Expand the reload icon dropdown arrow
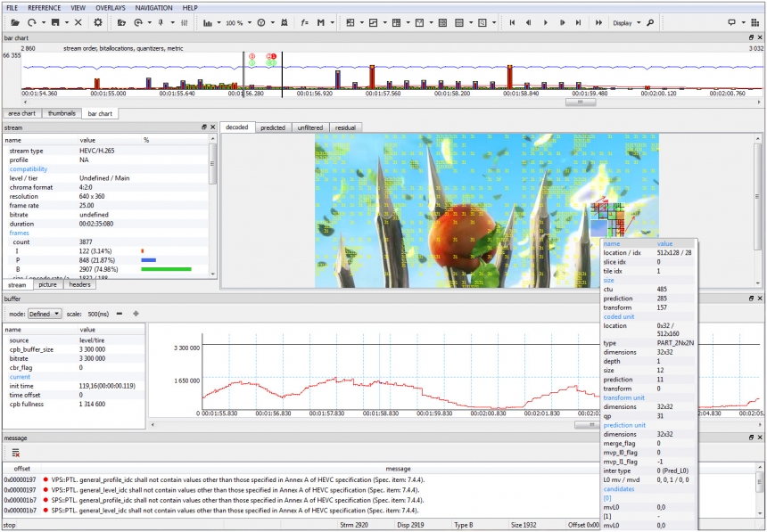Screen dimensions: 767x532 tap(43, 22)
